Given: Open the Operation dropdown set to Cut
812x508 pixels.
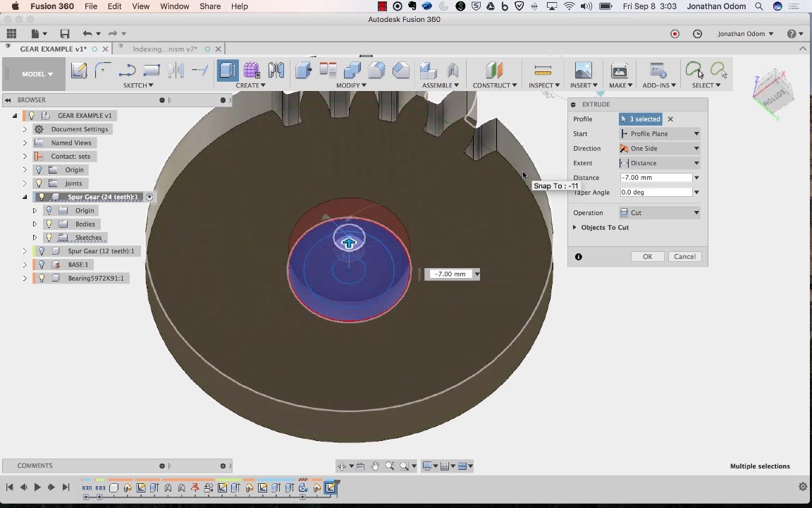Looking at the screenshot, I should pos(660,212).
